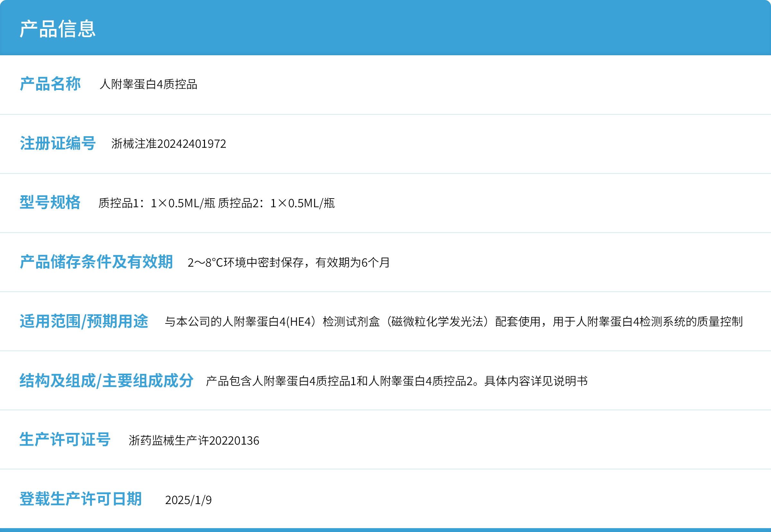Select the 注册证编号 field label
This screenshot has height=532, width=771.
tap(57, 144)
